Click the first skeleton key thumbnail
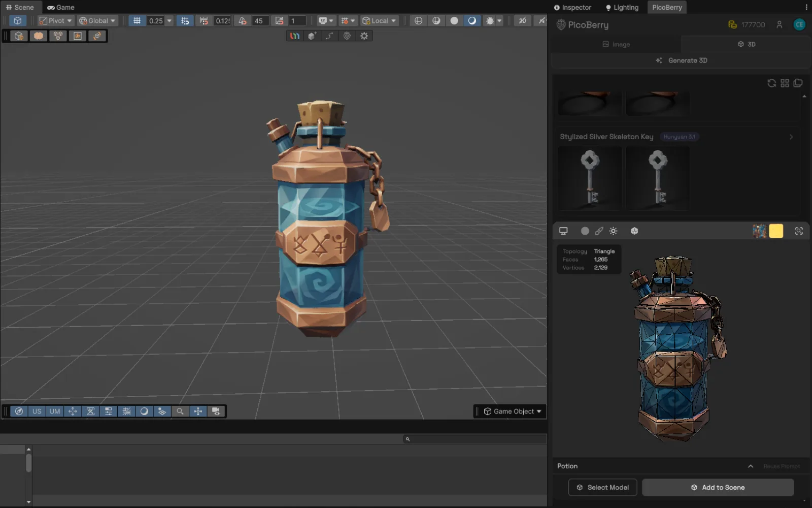This screenshot has height=508, width=812. coord(590,178)
